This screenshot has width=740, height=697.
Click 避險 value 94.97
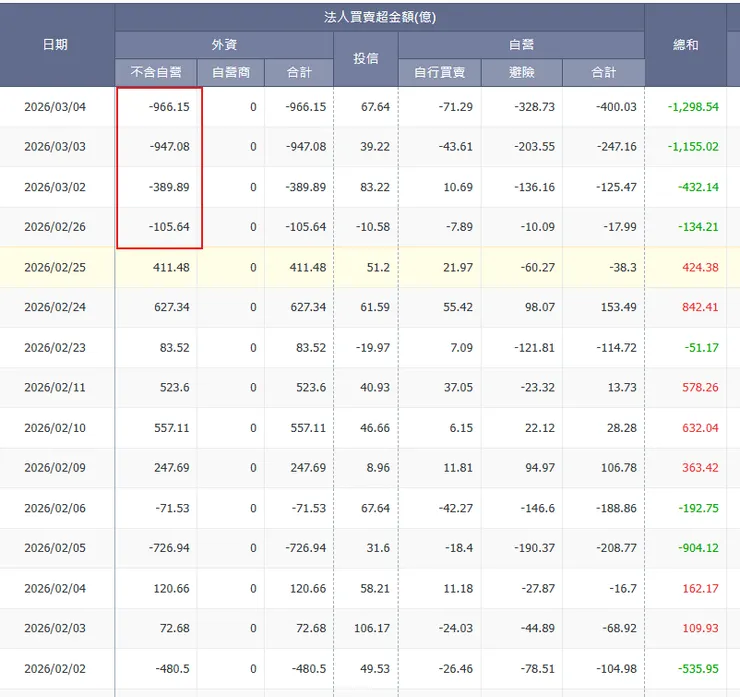[540, 468]
